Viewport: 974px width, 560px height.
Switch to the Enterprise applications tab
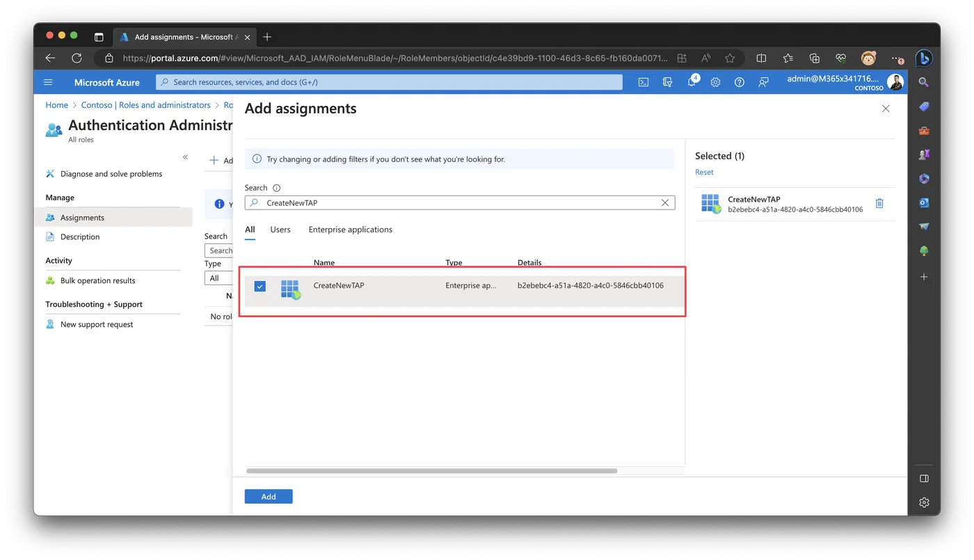tap(351, 230)
